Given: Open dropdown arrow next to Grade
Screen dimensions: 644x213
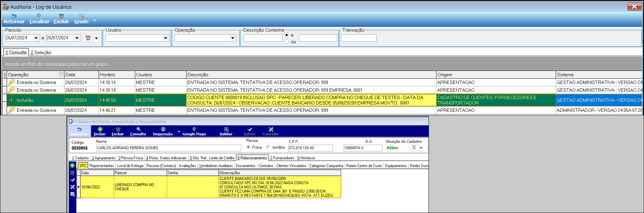Looking at the screenshot, I should click(94, 20).
